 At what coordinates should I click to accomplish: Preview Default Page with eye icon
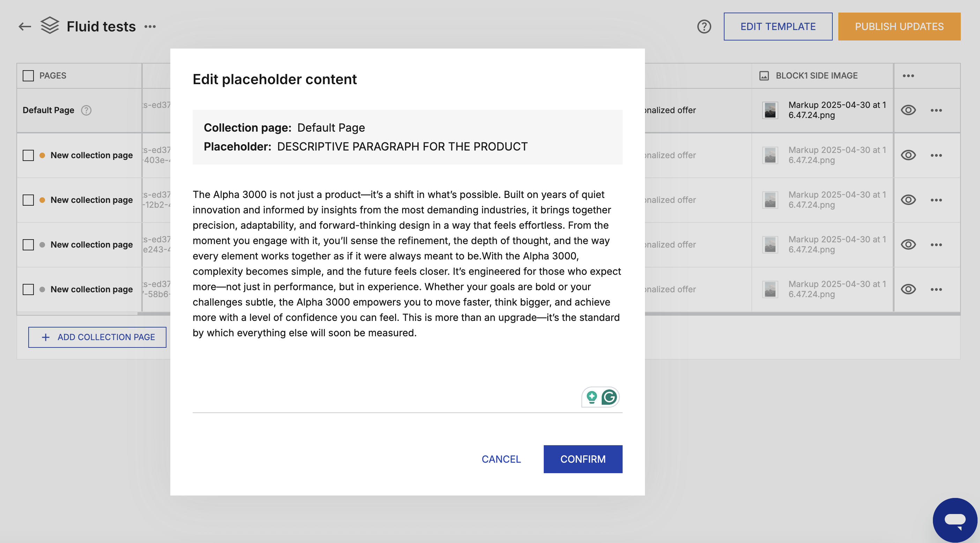(x=908, y=110)
